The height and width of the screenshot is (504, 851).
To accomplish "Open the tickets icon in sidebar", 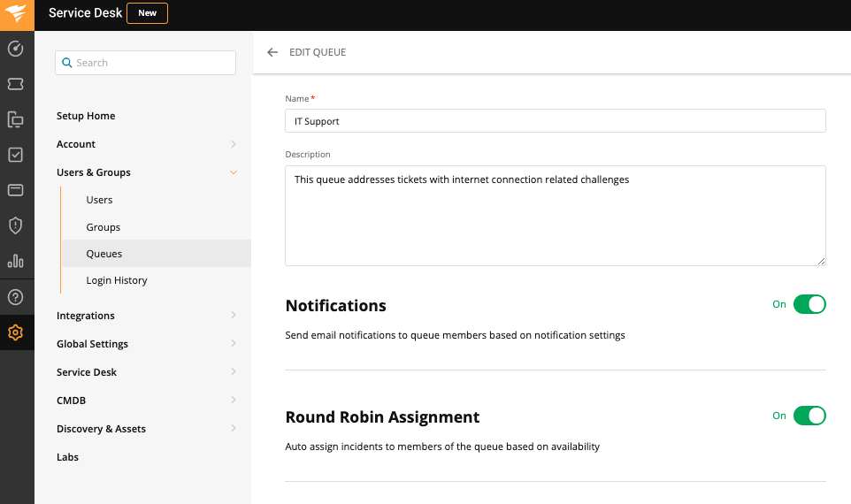I will coord(15,84).
